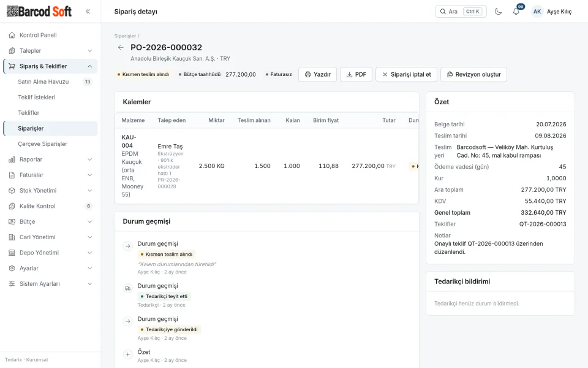Click the Yazdır print button

click(x=318, y=74)
